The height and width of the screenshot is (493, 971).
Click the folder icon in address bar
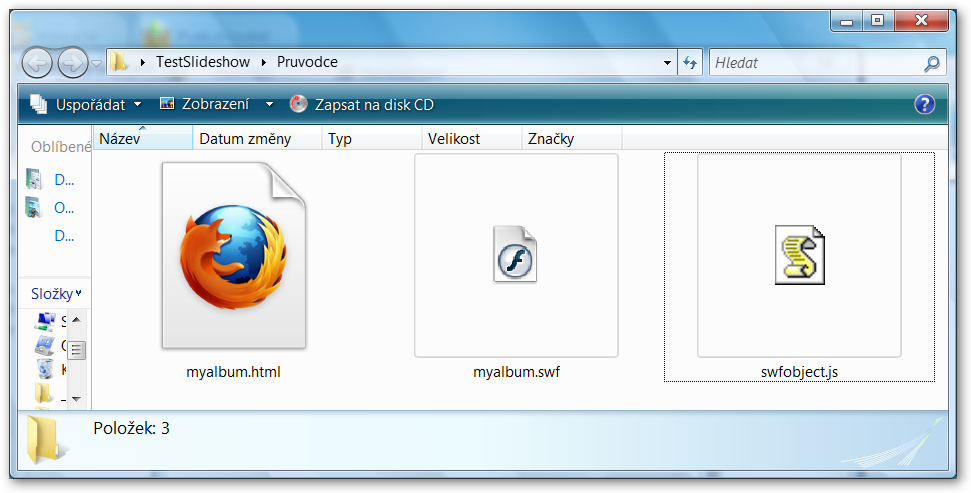118,61
